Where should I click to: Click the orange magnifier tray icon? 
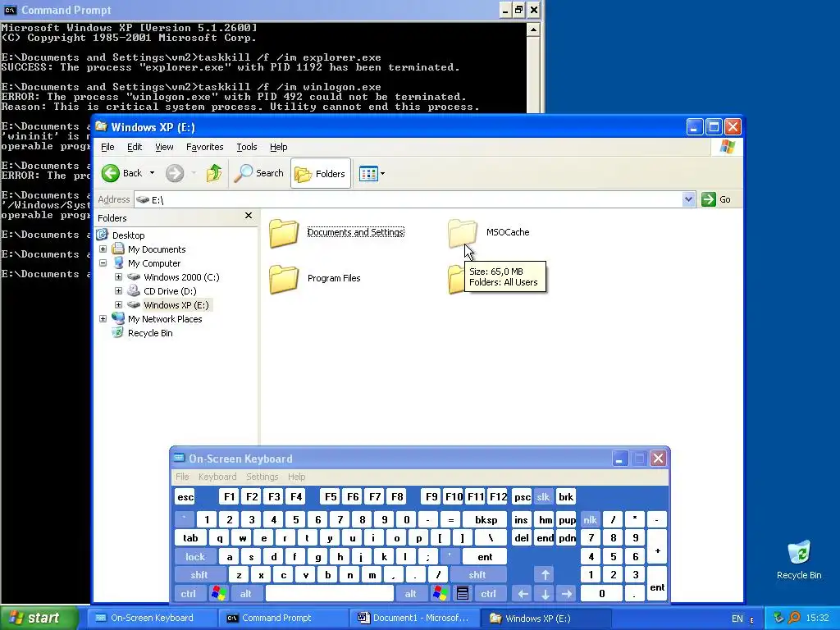click(794, 618)
